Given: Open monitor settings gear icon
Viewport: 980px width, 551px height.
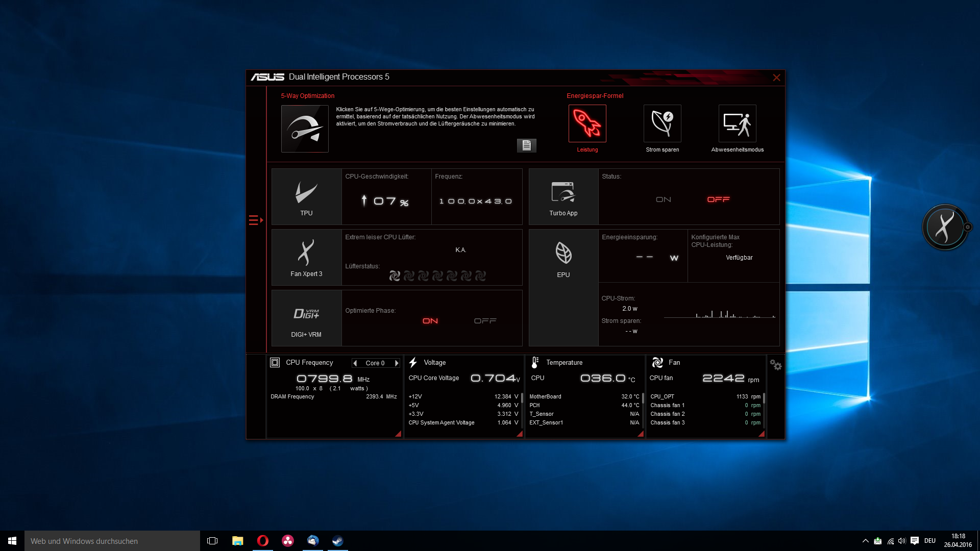Looking at the screenshot, I should (x=775, y=365).
